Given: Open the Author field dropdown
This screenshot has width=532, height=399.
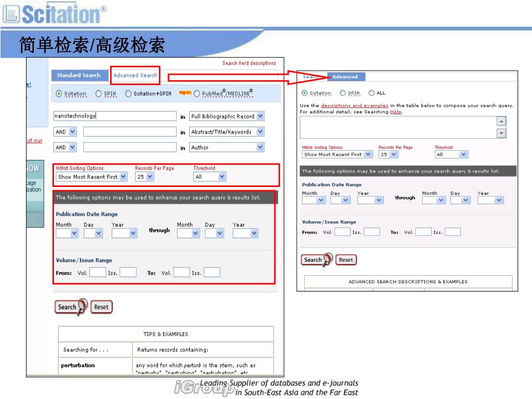Looking at the screenshot, I should click(x=227, y=147).
